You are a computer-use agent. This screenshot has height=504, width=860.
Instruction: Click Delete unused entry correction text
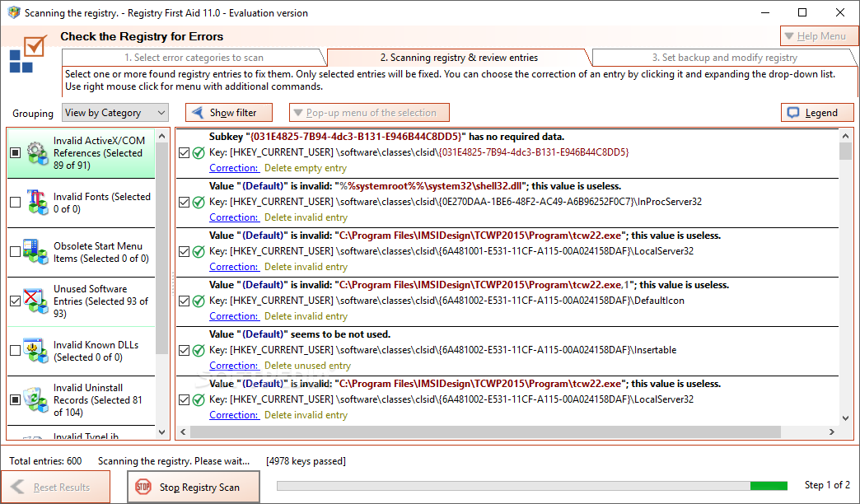click(x=308, y=366)
